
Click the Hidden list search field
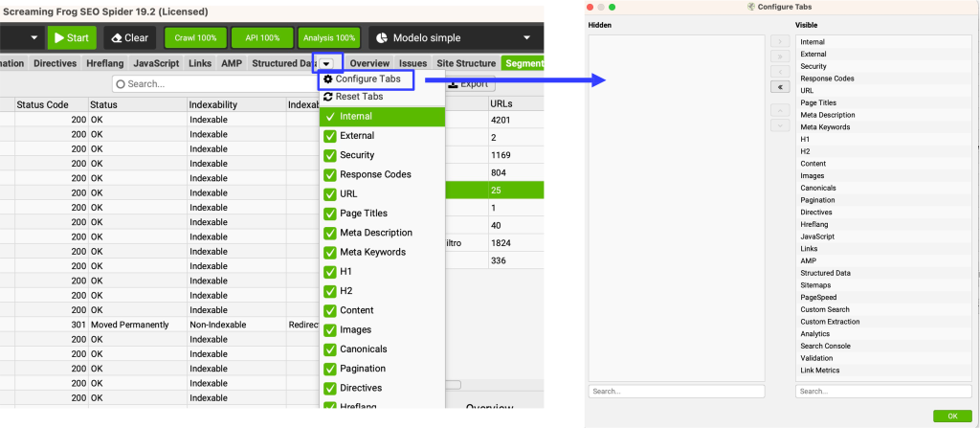coord(676,391)
